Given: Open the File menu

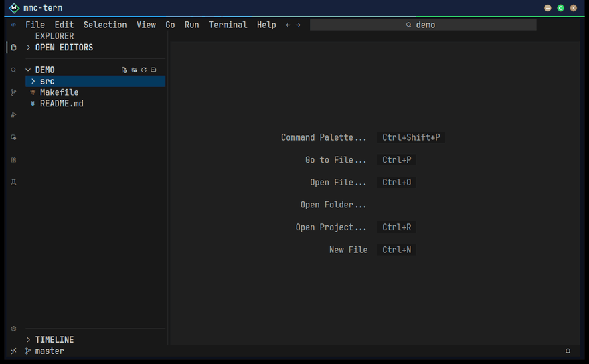Looking at the screenshot, I should pyautogui.click(x=35, y=25).
